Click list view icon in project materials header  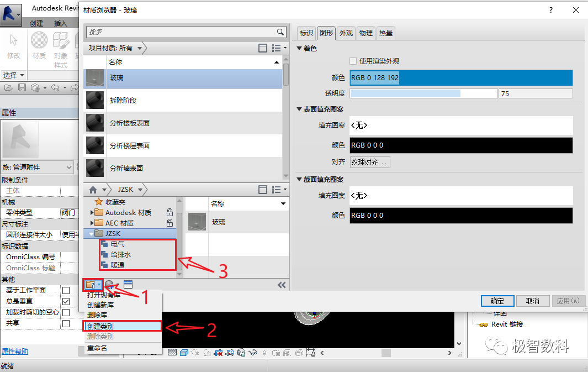point(277,48)
